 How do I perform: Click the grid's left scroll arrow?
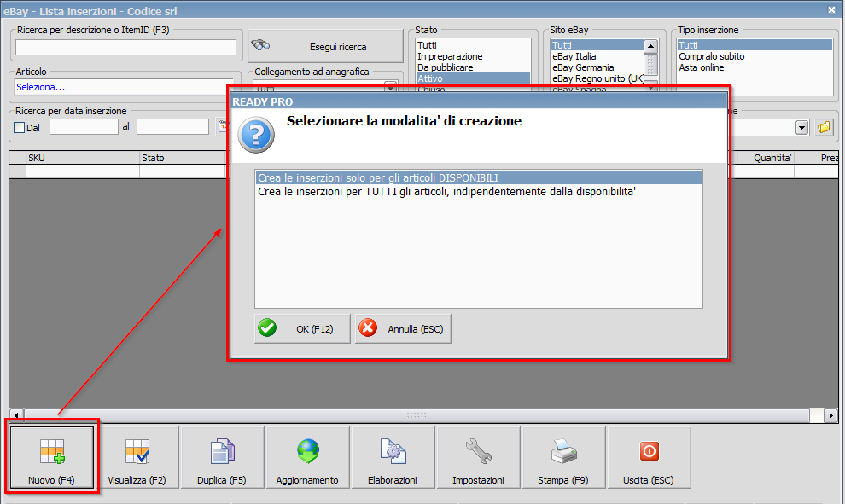(x=16, y=415)
